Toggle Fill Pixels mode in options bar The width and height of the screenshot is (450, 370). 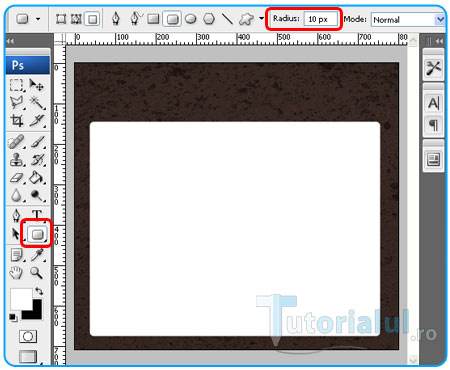coord(92,19)
